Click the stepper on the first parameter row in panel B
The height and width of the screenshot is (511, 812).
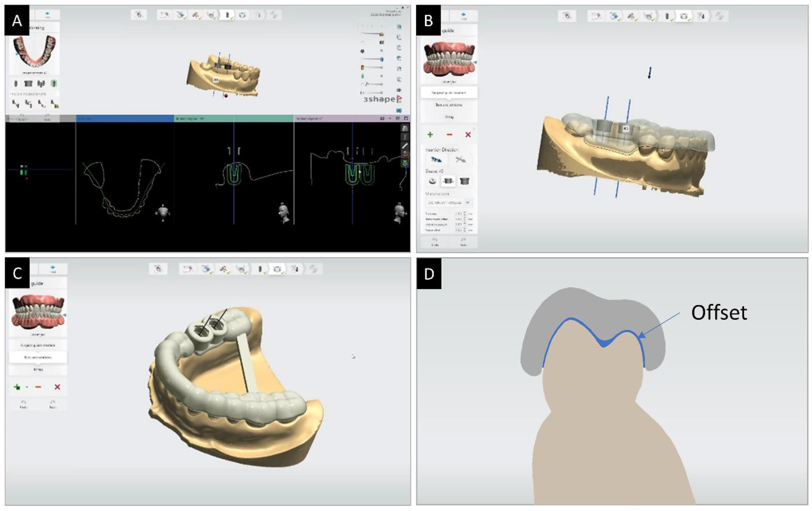(x=465, y=214)
